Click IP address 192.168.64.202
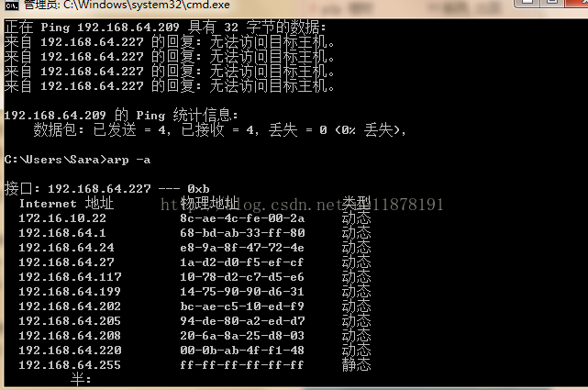The image size is (588, 390). click(x=70, y=306)
